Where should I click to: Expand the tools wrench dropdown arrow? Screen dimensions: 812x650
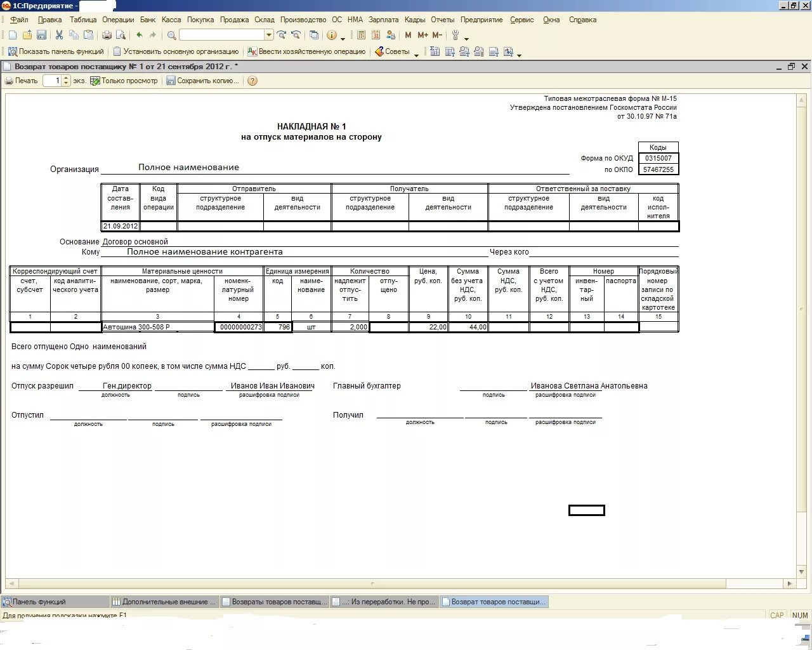point(466,37)
